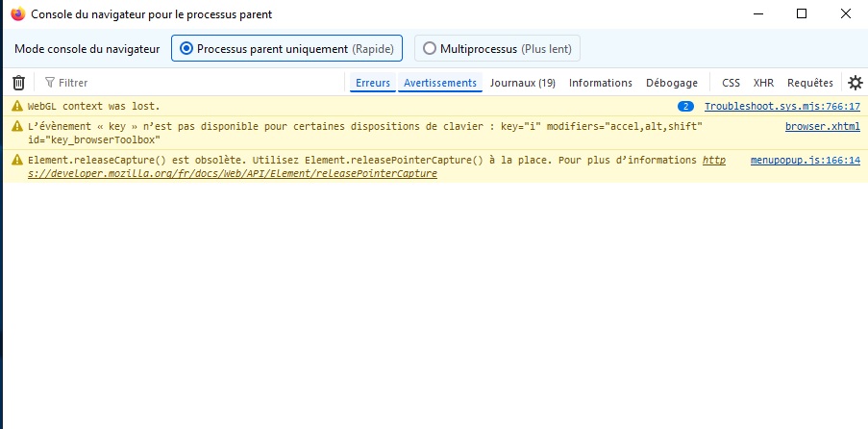
Task: Enable the CSS filter
Action: tap(731, 83)
